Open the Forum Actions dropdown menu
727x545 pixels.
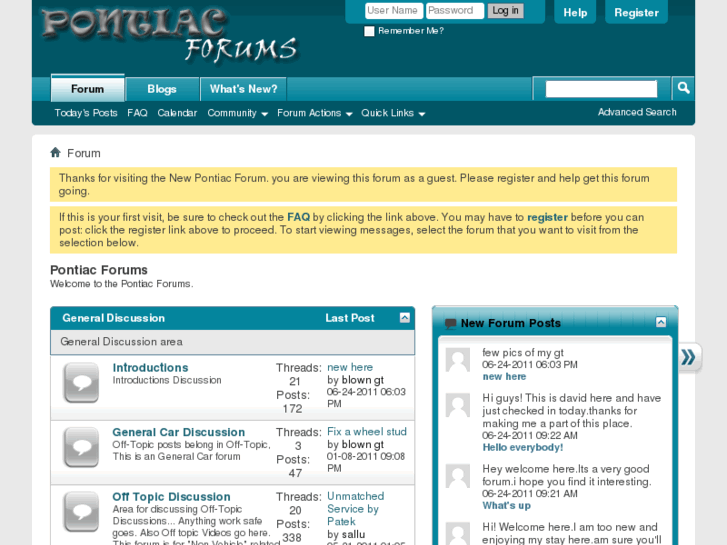pyautogui.click(x=314, y=113)
